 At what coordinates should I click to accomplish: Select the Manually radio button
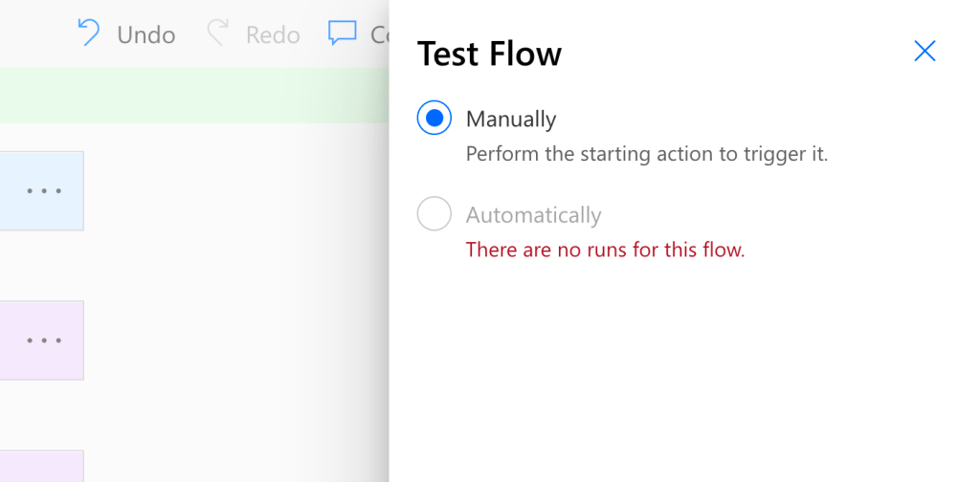434,119
